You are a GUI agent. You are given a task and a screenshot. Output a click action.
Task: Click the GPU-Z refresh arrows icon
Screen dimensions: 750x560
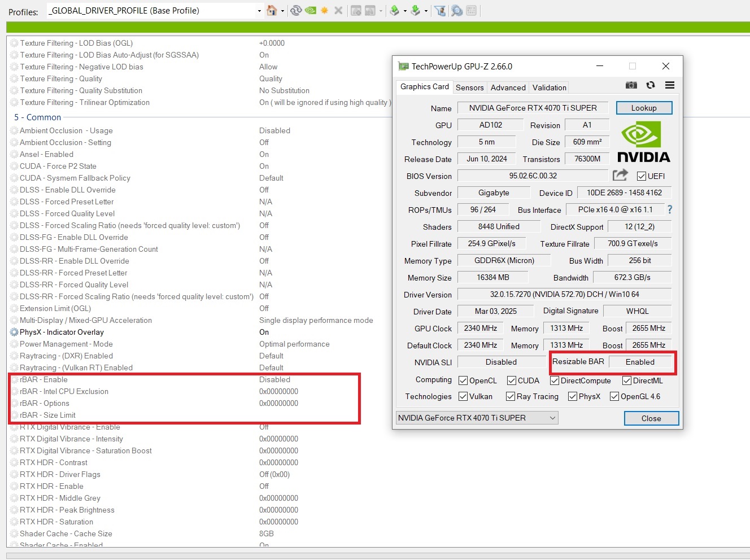(651, 85)
